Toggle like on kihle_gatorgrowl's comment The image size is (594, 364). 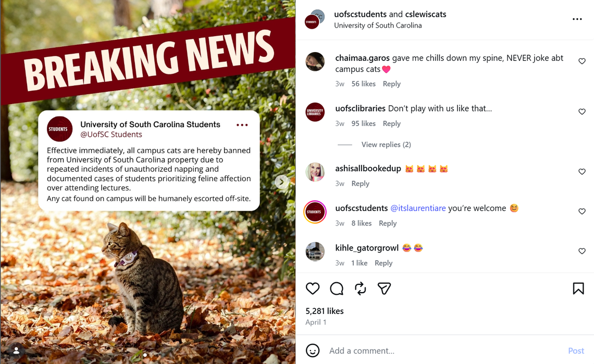581,251
